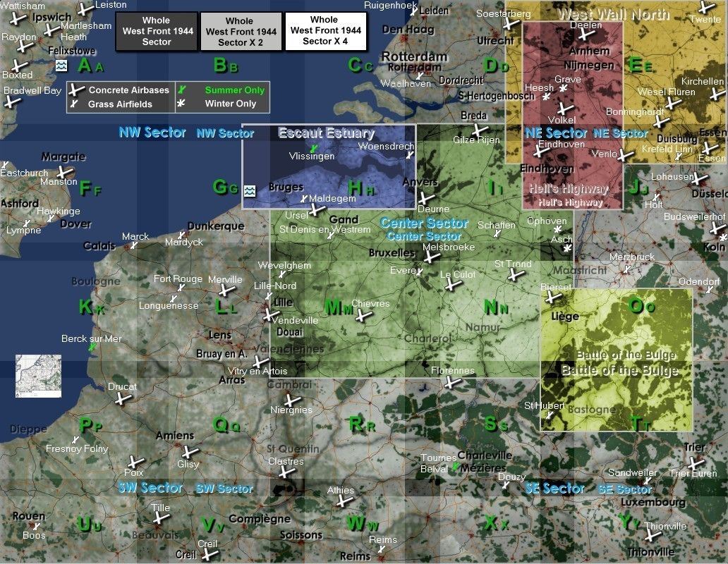The height and width of the screenshot is (564, 728).
Task: Select the Volkel airbase plane icon
Action: pos(562,109)
